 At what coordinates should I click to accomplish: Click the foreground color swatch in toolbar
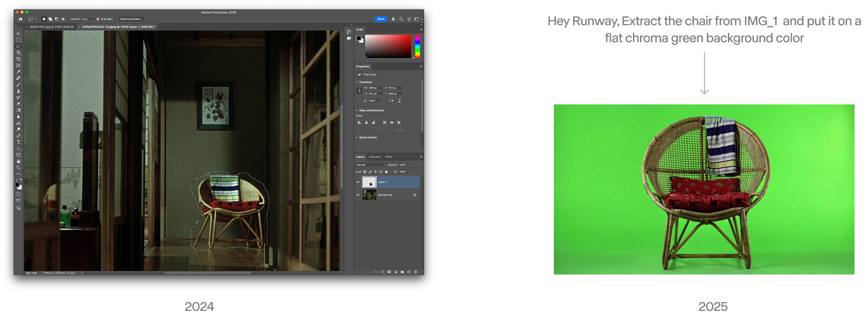click(17, 185)
